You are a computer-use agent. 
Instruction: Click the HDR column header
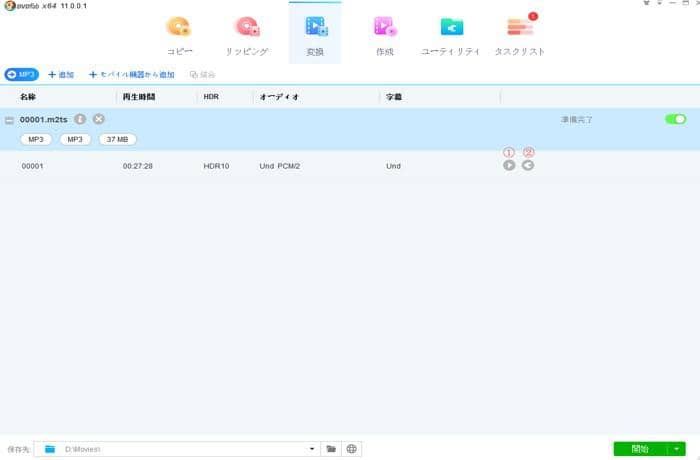[x=211, y=97]
